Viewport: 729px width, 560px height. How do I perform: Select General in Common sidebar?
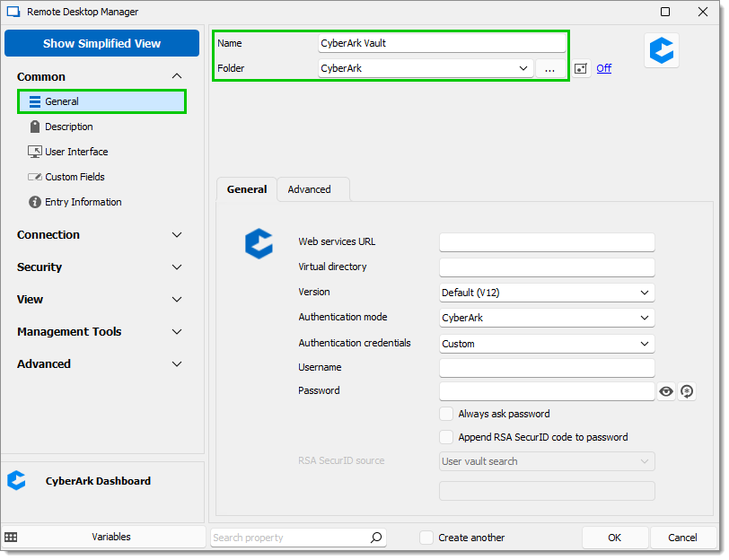click(x=101, y=101)
